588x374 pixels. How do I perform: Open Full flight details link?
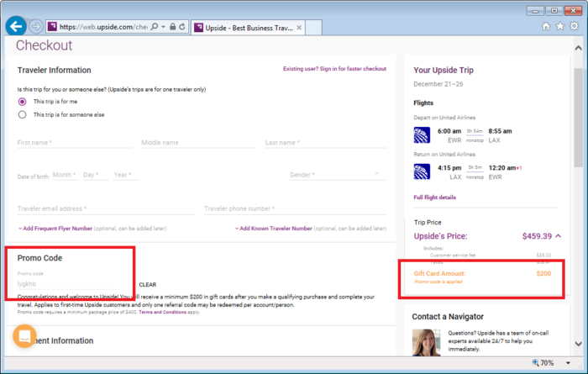point(434,198)
